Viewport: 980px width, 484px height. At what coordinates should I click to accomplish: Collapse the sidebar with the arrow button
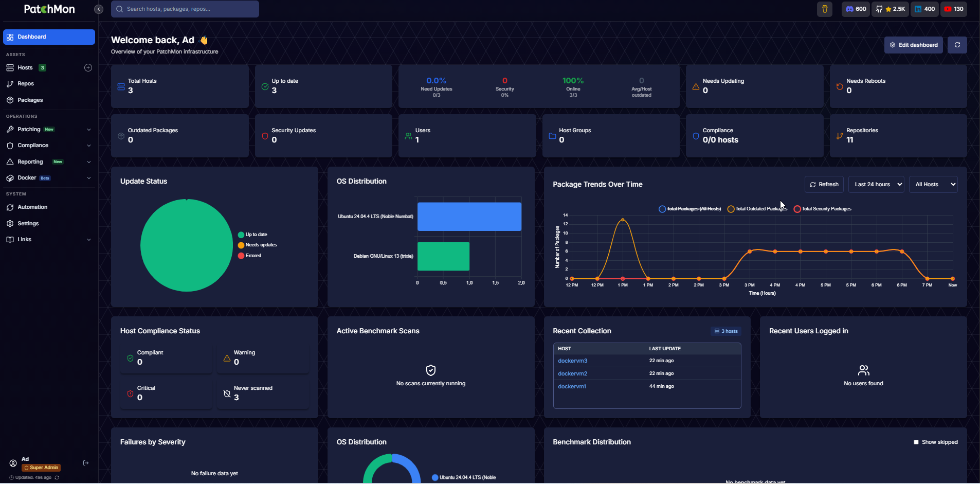99,9
